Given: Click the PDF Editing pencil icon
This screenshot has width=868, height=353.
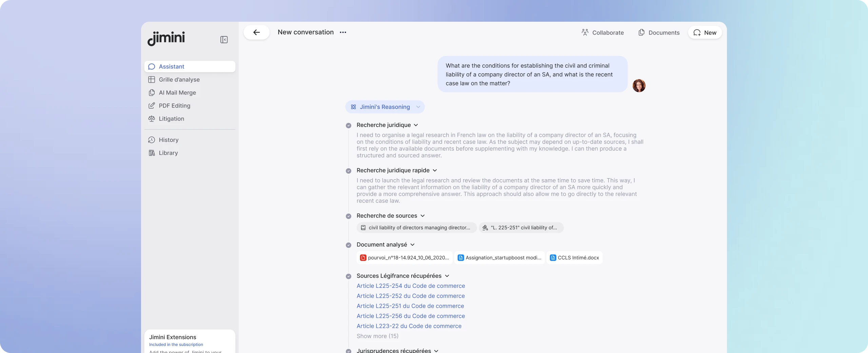Looking at the screenshot, I should click(152, 106).
